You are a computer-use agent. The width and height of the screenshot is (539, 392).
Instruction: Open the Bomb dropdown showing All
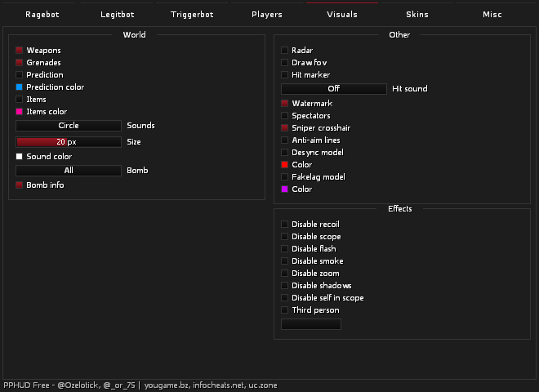pyautogui.click(x=69, y=171)
